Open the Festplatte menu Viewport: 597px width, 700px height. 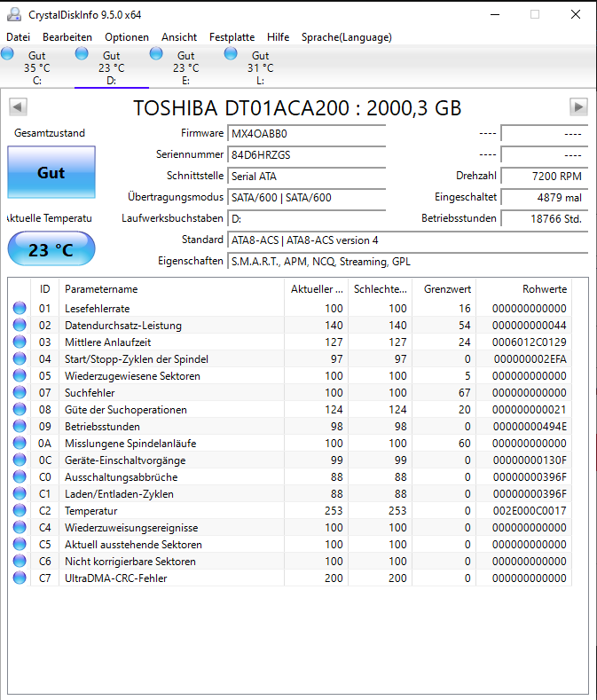pos(232,37)
